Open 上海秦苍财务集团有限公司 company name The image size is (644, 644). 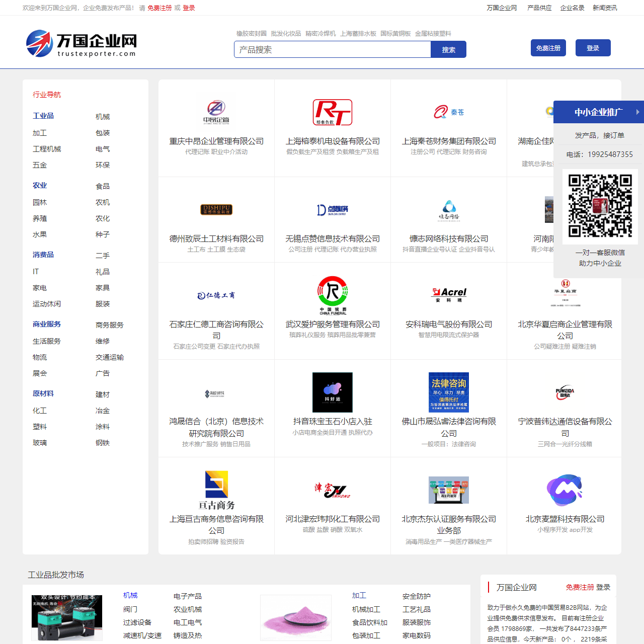[x=449, y=141]
